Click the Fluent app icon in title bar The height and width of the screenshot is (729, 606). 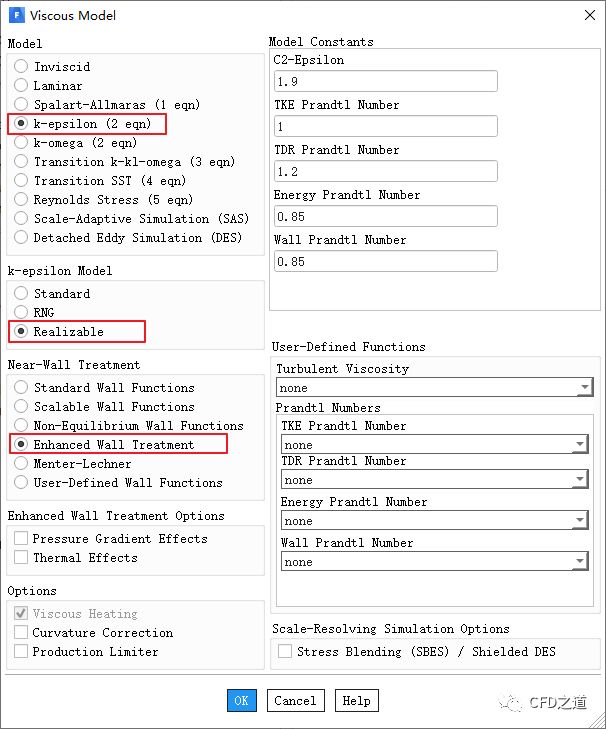(16, 15)
